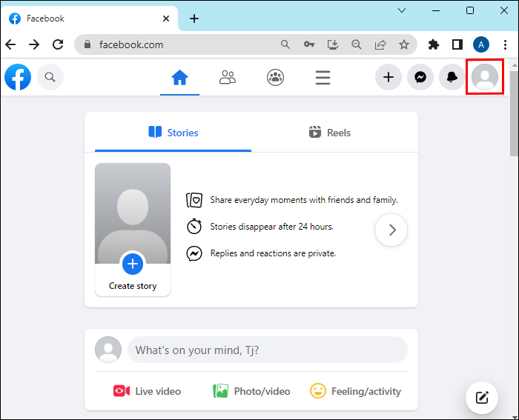
Task: Open the Chrome profile A avatar
Action: 481,44
